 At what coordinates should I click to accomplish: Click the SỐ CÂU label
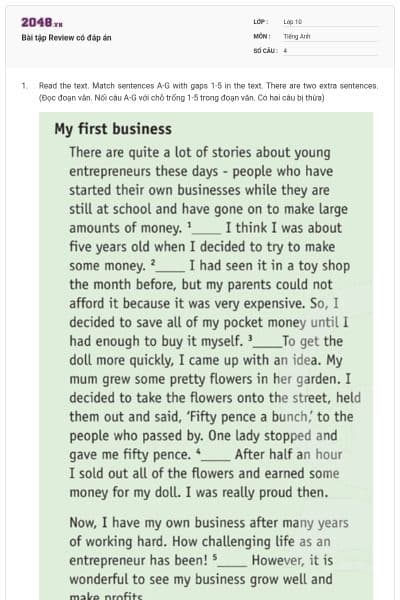coord(265,51)
